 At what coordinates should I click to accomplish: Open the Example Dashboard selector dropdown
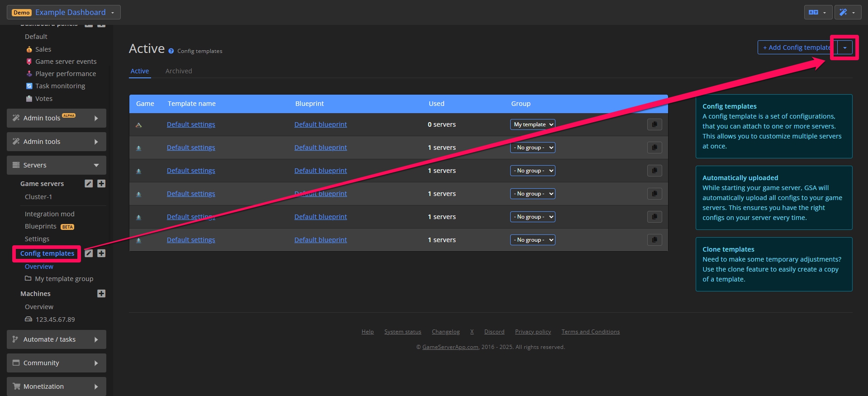coord(63,12)
